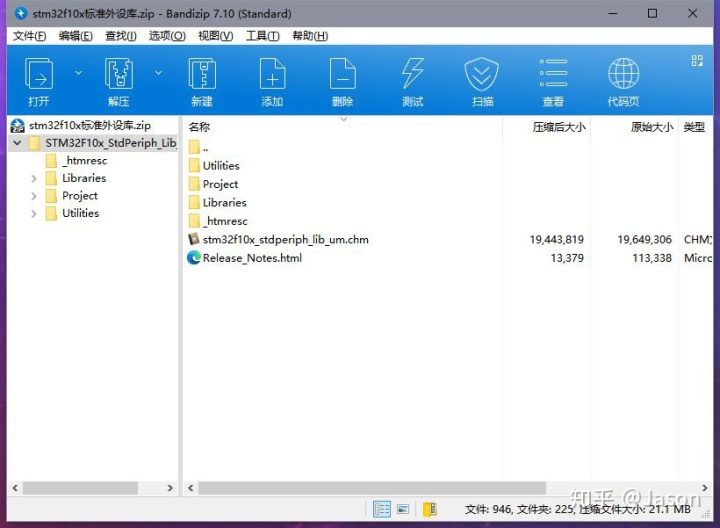Open the dropdown arrow next to 打开
The image size is (720, 528).
pos(79,73)
